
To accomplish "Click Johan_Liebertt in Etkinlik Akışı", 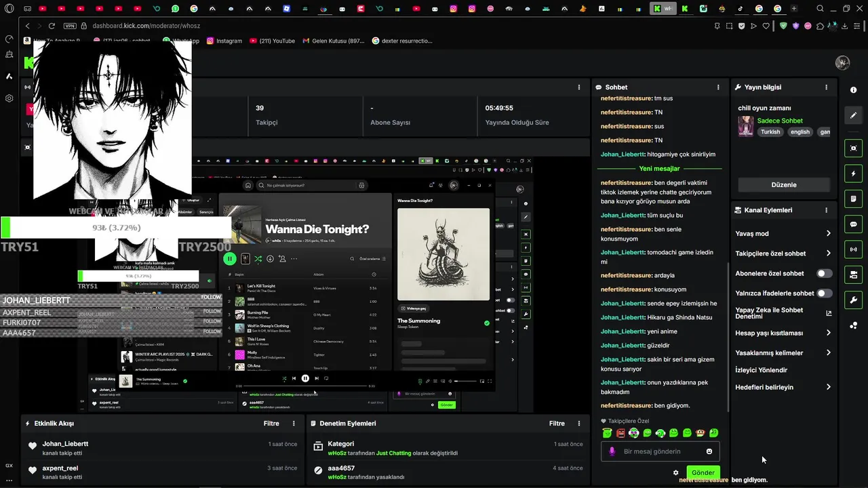I will coord(65,444).
